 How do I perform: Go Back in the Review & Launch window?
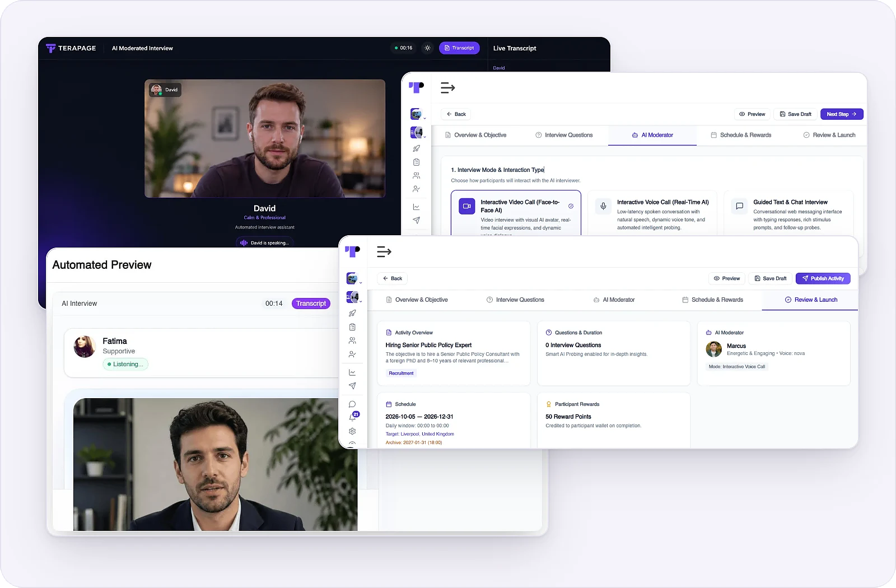point(392,278)
